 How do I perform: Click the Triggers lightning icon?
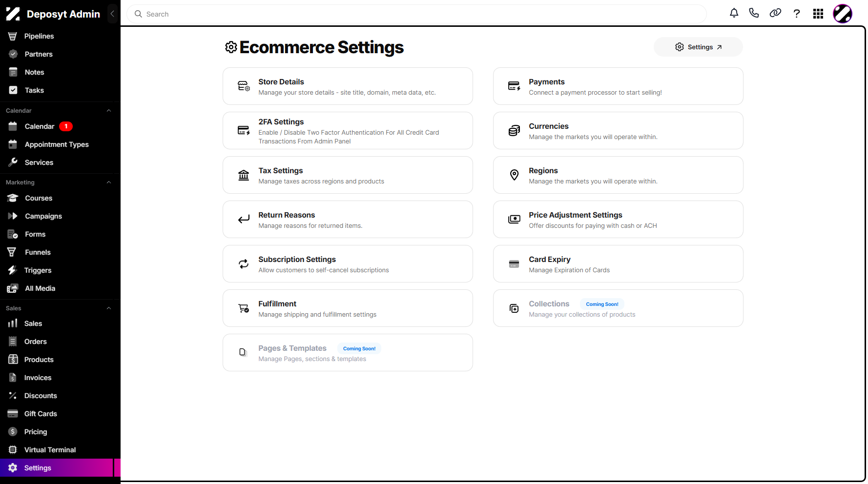coord(13,270)
